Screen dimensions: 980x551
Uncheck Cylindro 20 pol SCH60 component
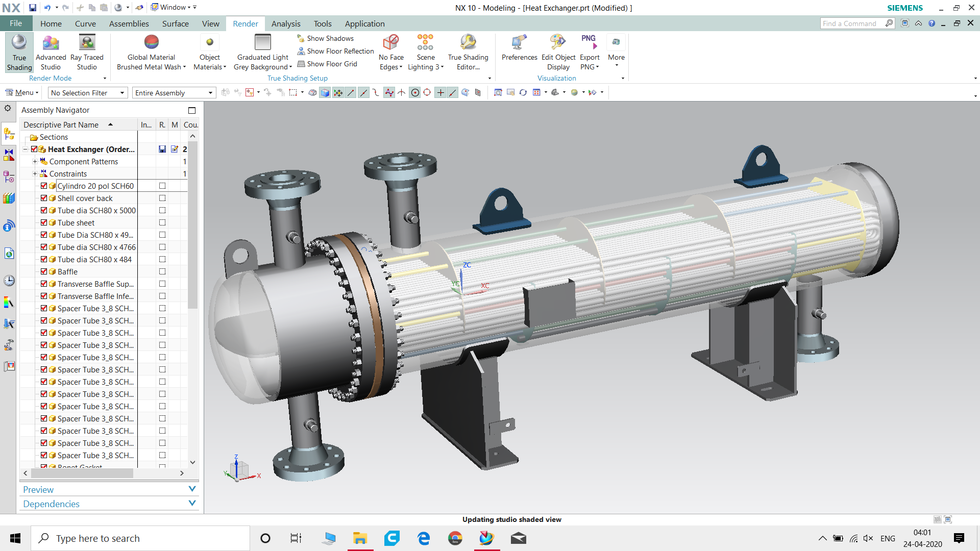pos(44,186)
